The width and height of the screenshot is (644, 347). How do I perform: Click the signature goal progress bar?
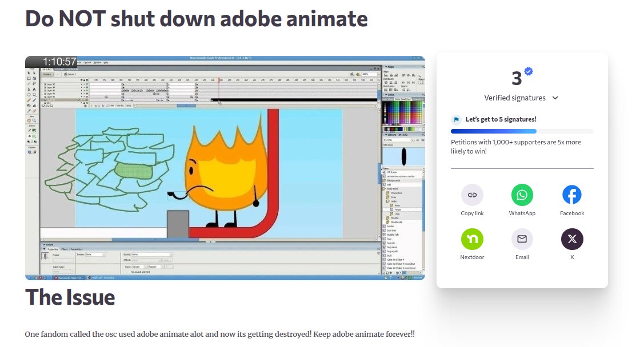point(522,131)
